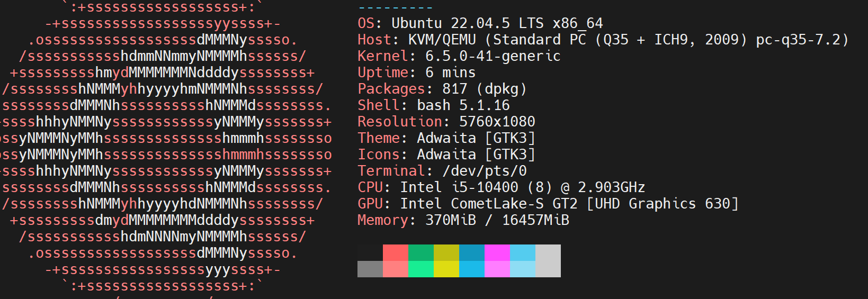Select the memory usage 370MiB value
Image resolution: width=868 pixels, height=299 pixels.
(x=450, y=220)
